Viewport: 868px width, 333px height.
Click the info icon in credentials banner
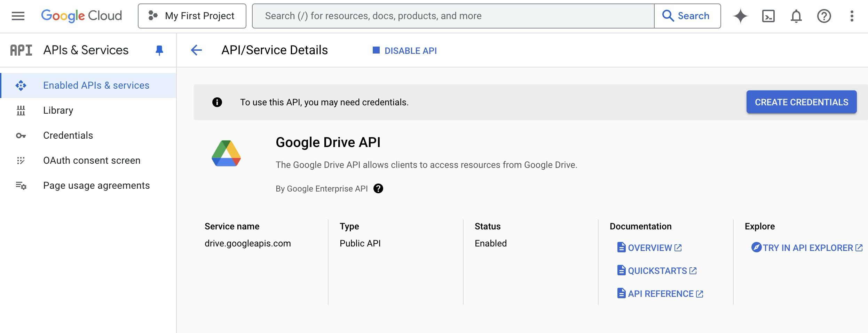click(x=217, y=102)
